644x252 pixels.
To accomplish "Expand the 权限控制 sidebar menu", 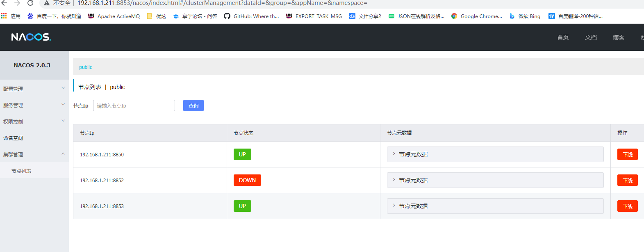I will point(34,121).
